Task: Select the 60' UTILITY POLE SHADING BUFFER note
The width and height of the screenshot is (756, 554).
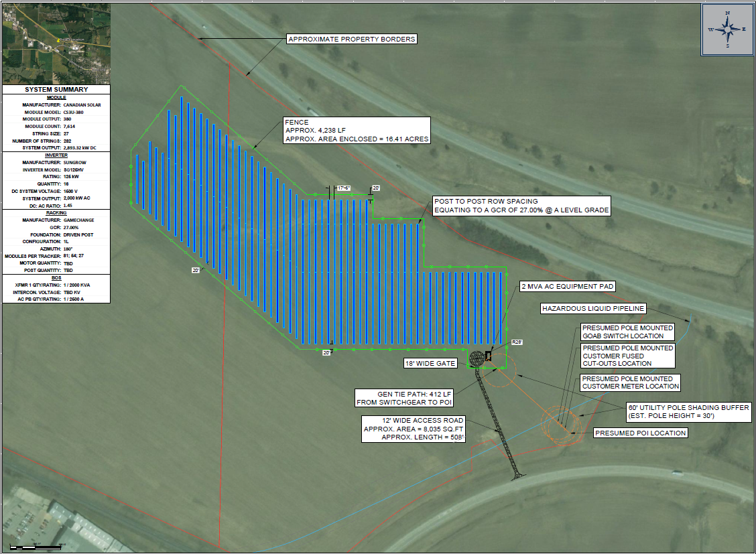Action: 687,412
